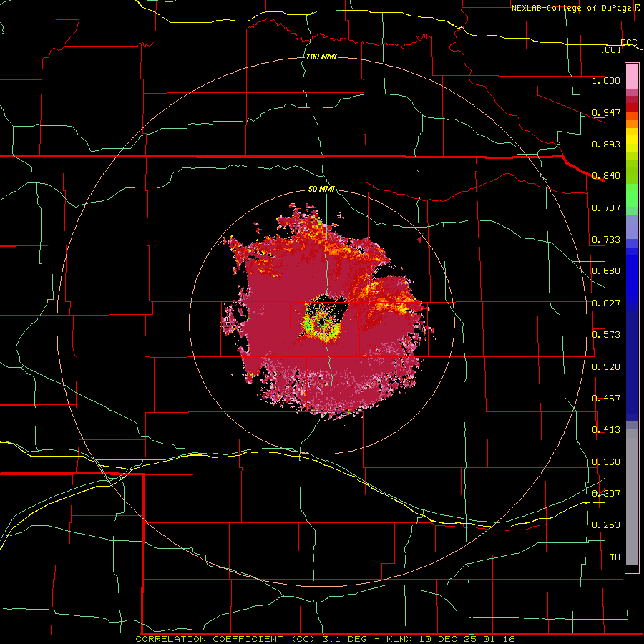The width and height of the screenshot is (644, 644).
Task: Select the 0.253 scale value
Action: pyautogui.click(x=606, y=525)
